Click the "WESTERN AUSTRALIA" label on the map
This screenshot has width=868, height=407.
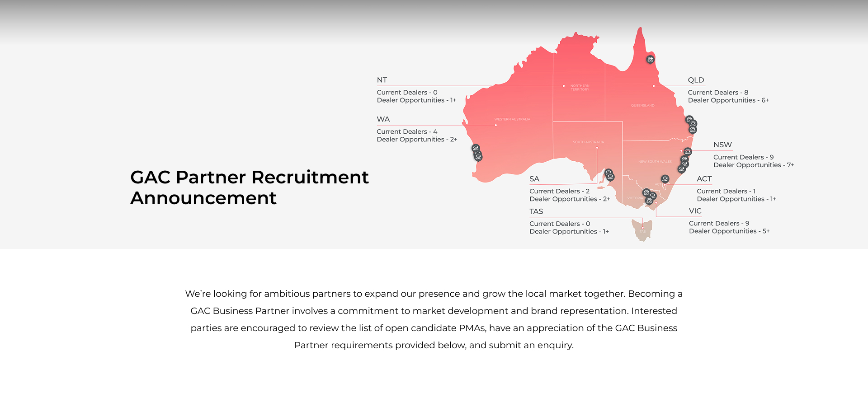point(512,119)
